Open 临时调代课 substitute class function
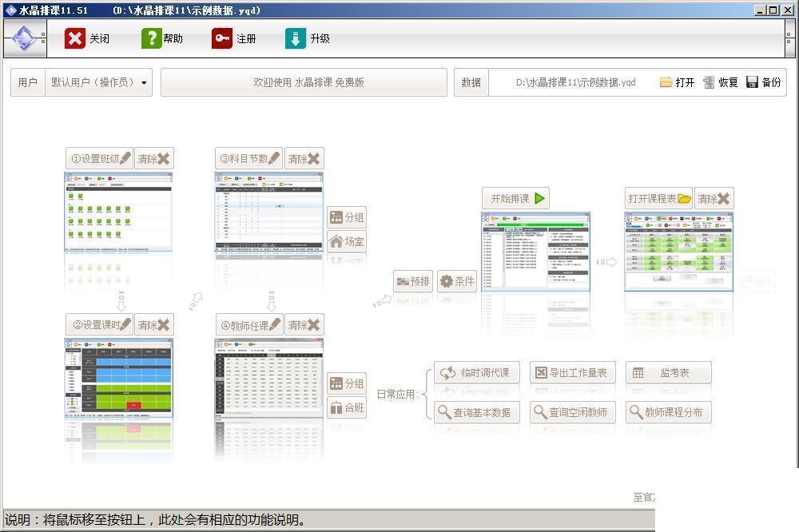Viewport: 799px width, 532px height. (477, 372)
